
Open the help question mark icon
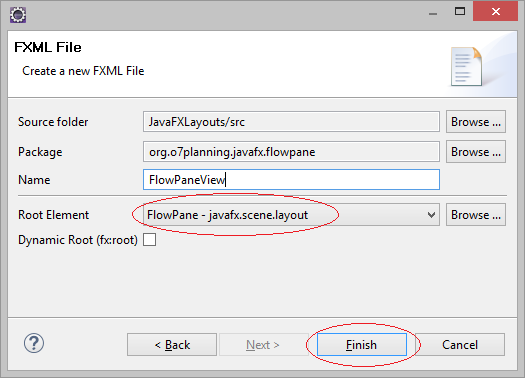tap(34, 343)
